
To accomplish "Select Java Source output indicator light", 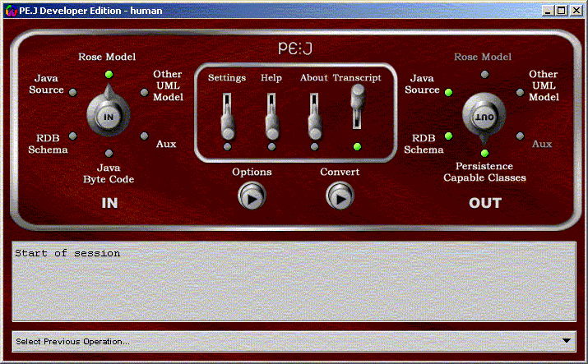I will [x=448, y=92].
